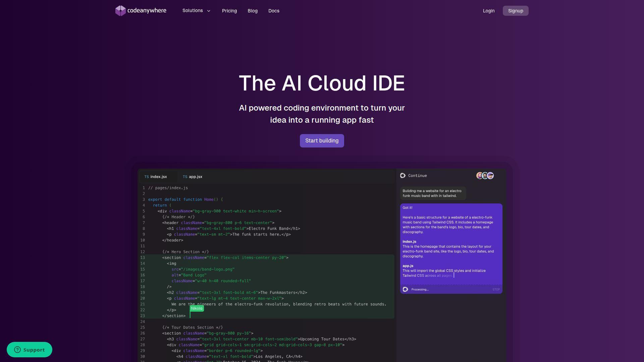The width and height of the screenshot is (644, 362).
Task: Click the codeanywhere logo icon
Action: click(121, 10)
